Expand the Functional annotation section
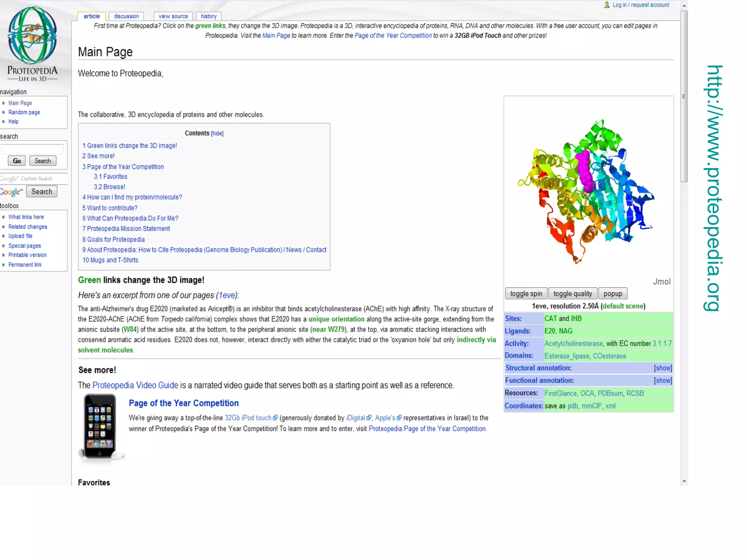747x560 pixels. 663,380
